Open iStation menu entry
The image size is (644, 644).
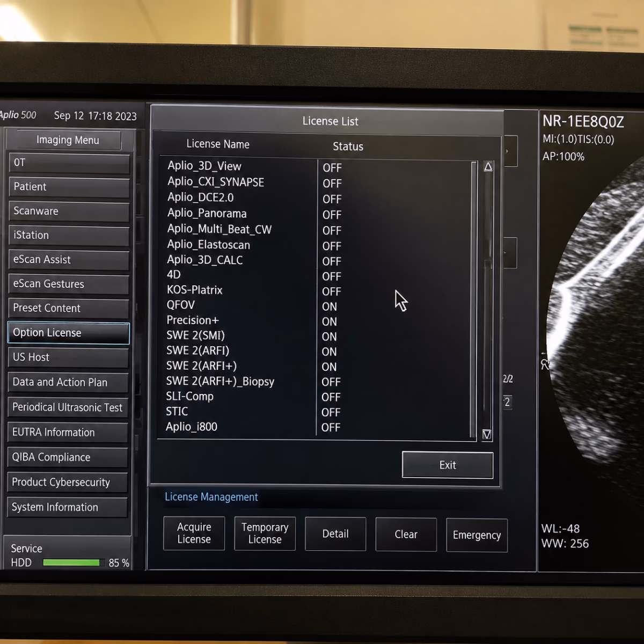tap(69, 235)
